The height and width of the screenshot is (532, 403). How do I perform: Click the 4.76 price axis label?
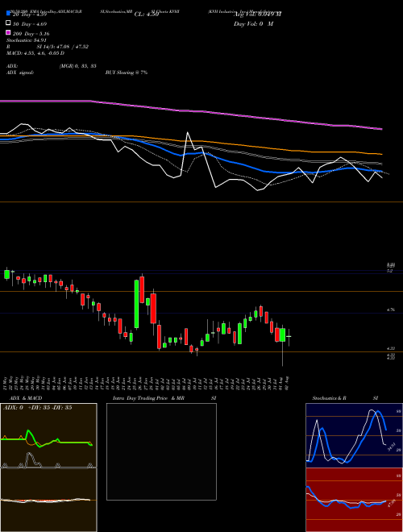pyautogui.click(x=391, y=310)
